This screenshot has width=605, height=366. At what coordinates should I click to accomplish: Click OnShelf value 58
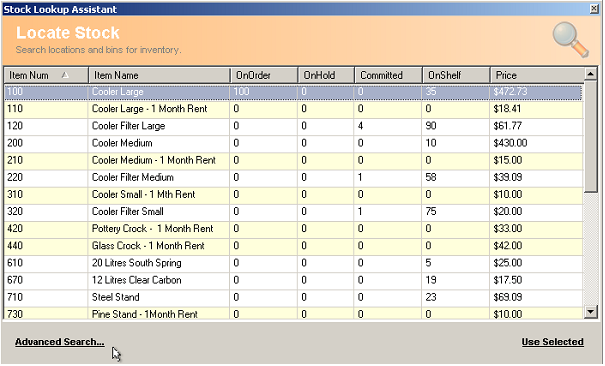click(431, 177)
